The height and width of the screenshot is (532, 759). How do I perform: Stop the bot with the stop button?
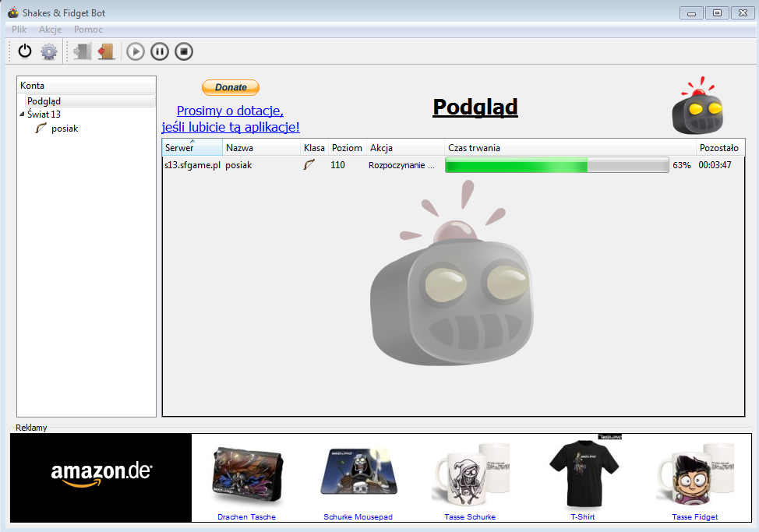tap(184, 51)
